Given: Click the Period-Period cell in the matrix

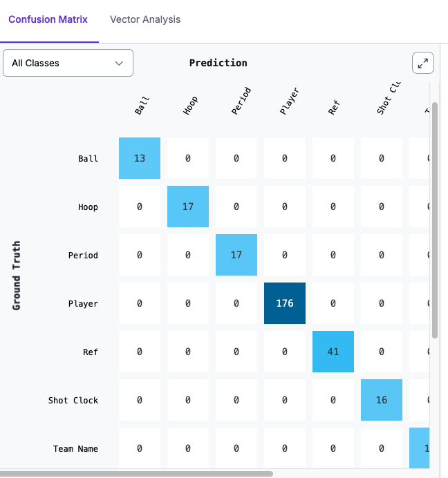Looking at the screenshot, I should 236,255.
